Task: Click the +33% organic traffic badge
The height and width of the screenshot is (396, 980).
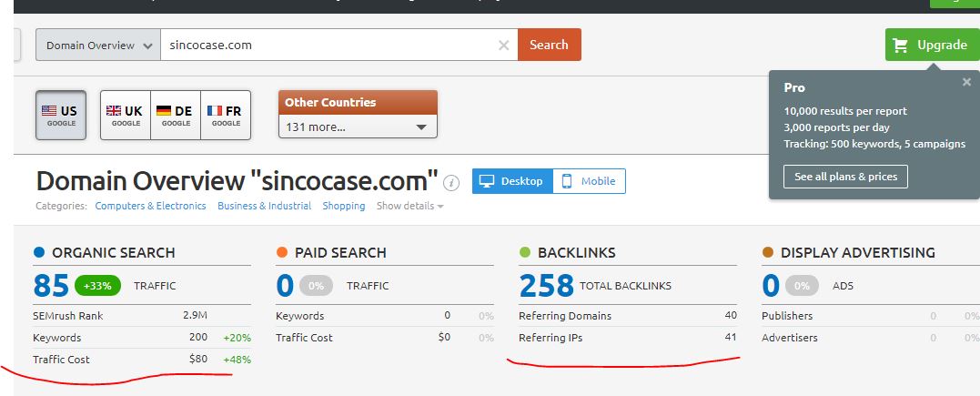Action: [x=97, y=286]
